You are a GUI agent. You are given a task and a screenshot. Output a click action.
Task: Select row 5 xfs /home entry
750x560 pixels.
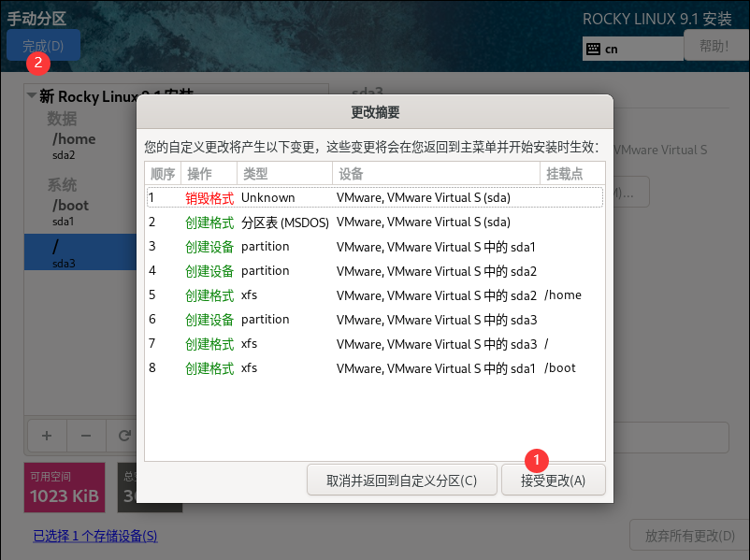(x=374, y=294)
